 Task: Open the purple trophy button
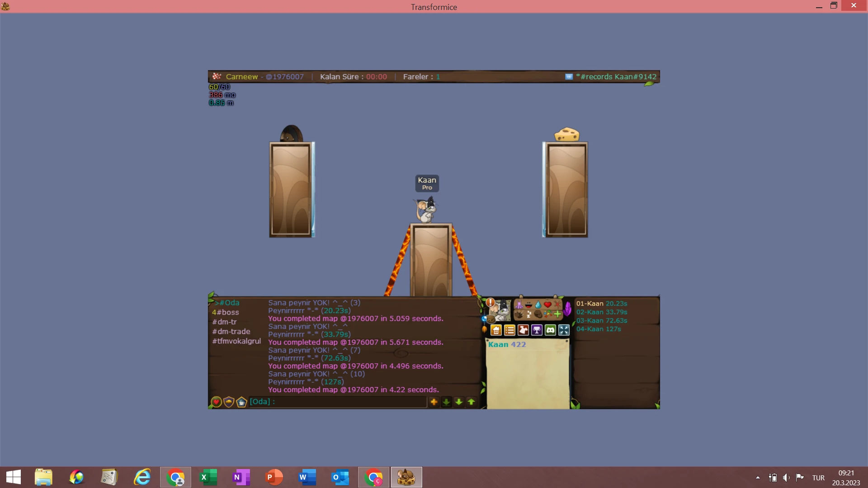pyautogui.click(x=537, y=330)
